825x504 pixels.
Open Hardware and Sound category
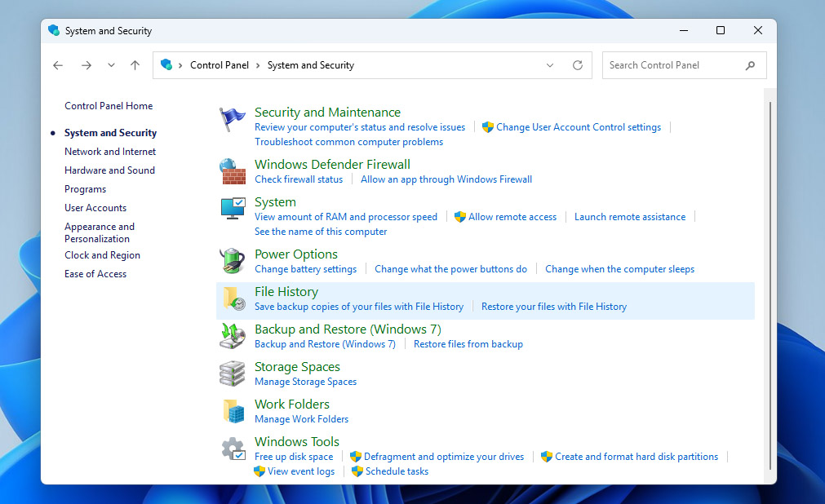tap(109, 170)
